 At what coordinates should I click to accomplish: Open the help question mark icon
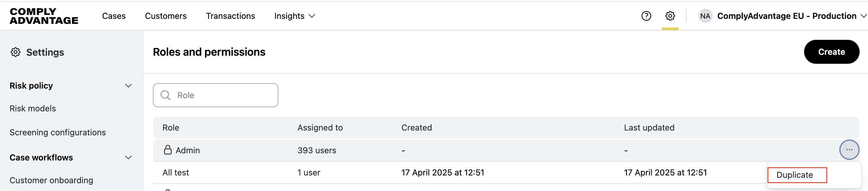point(646,16)
